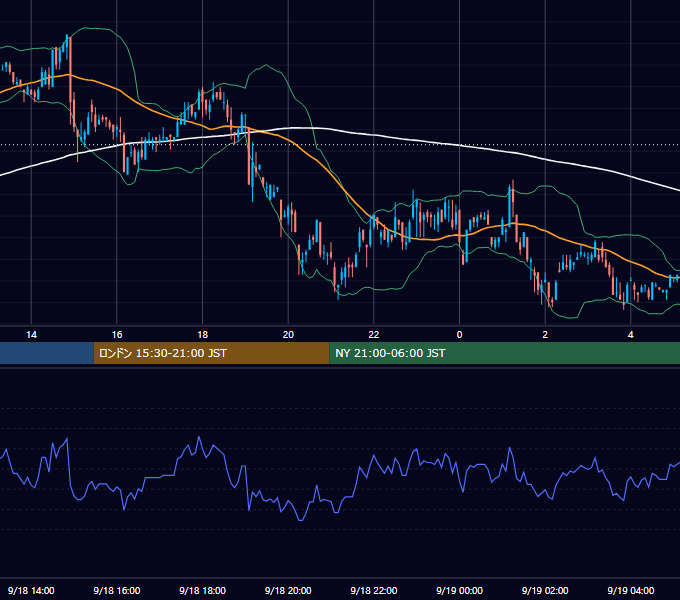680x600 pixels.
Task: Click the 9/18 14:00 time label
Action: 31,590
